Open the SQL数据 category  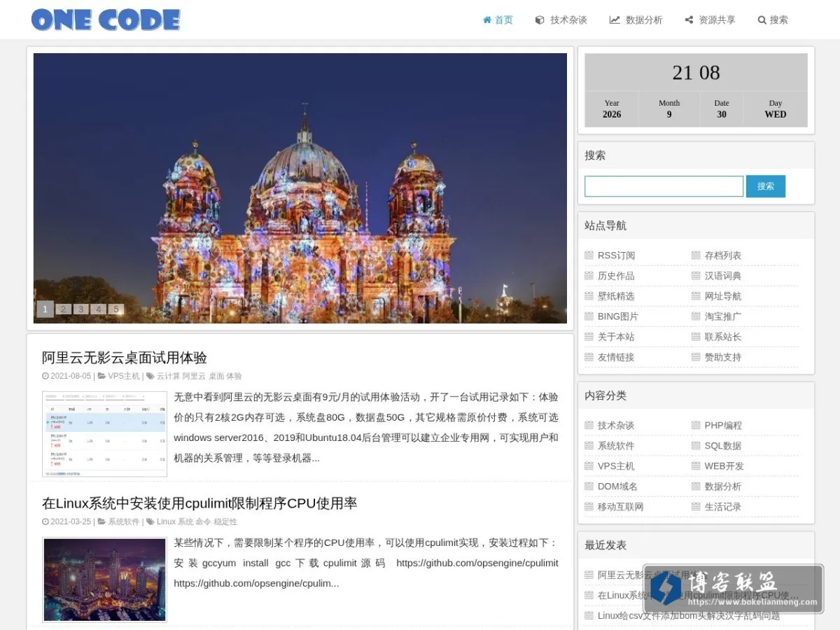tap(722, 446)
